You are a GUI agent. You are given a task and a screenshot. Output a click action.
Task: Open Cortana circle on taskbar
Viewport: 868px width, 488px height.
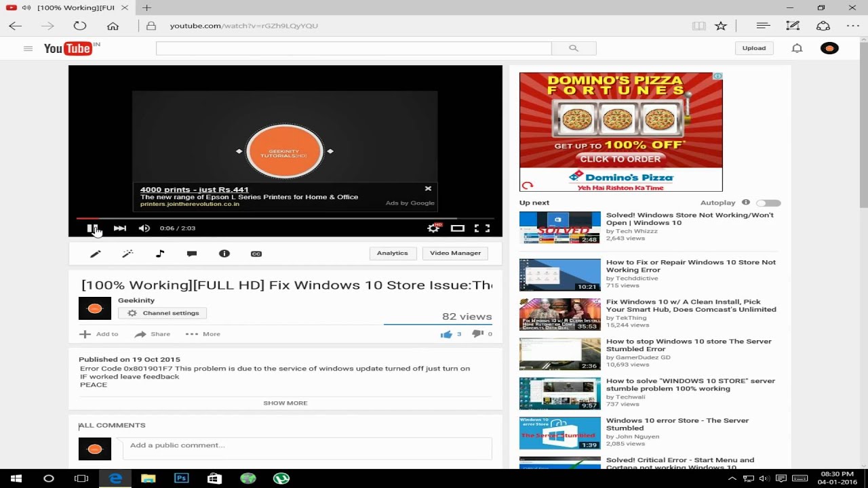click(48, 479)
